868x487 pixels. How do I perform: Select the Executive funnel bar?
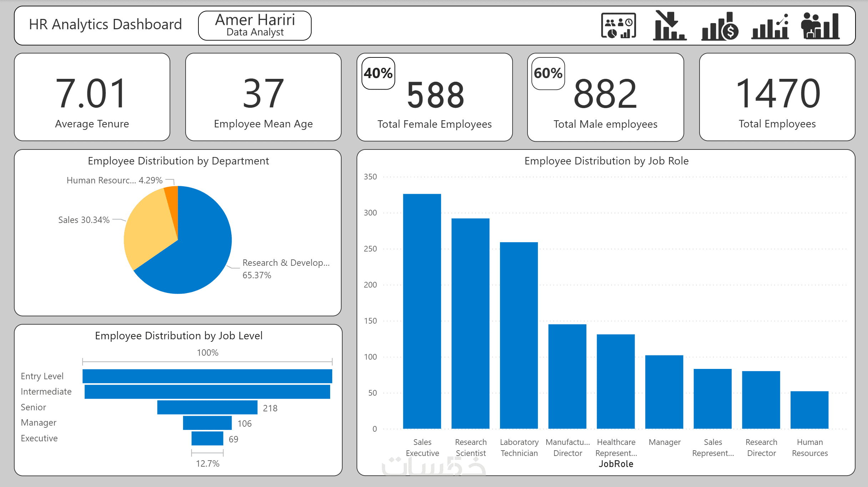click(207, 438)
